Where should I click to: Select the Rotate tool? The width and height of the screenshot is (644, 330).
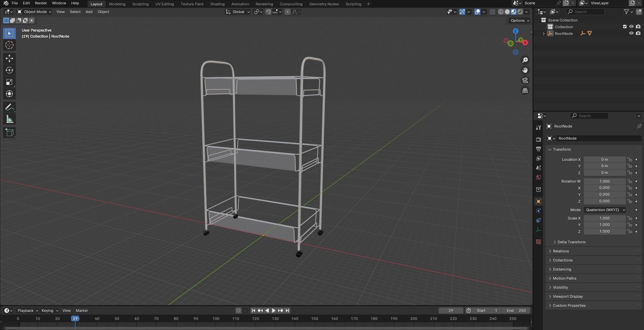(x=9, y=70)
